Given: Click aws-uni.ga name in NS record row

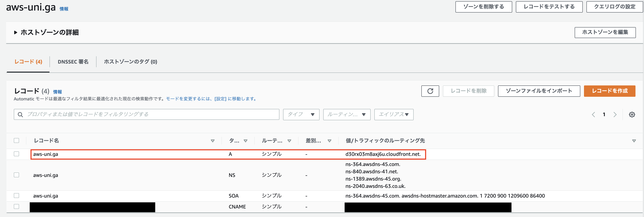Looking at the screenshot, I should click(x=45, y=175).
